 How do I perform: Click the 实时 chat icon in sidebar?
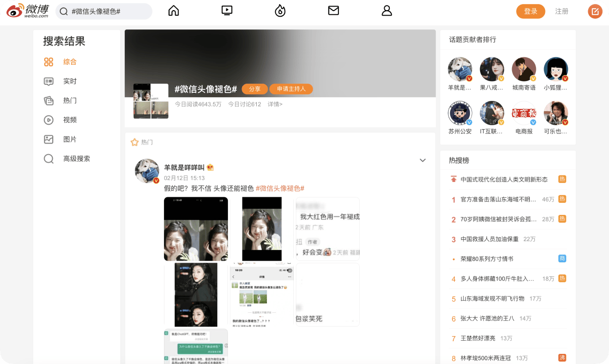coord(49,81)
